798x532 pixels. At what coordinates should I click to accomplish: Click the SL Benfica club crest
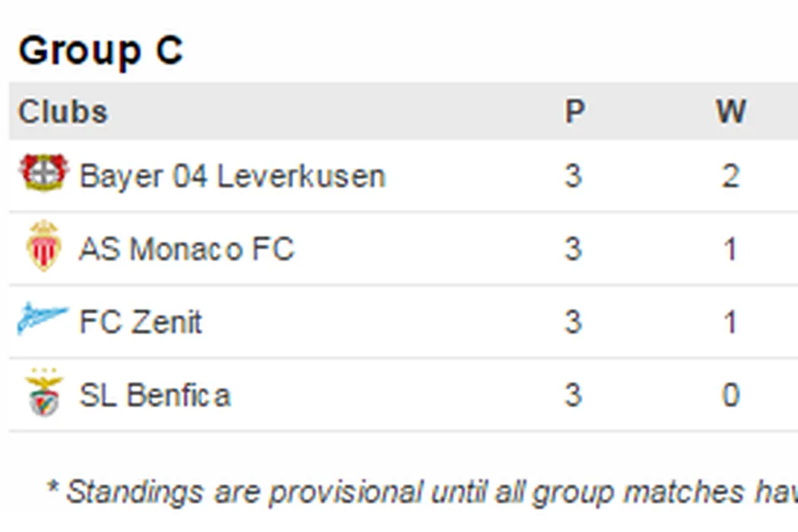tap(43, 392)
